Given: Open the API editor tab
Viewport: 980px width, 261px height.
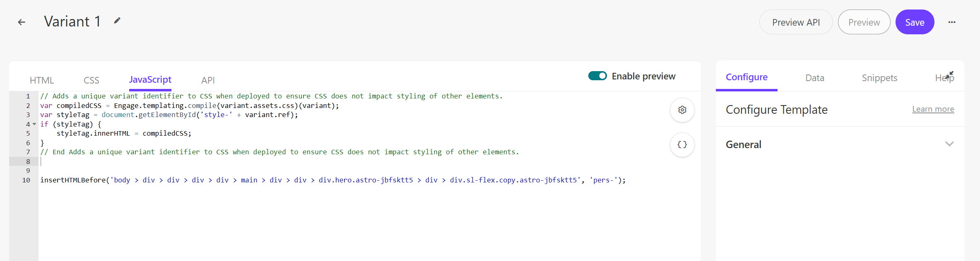Looking at the screenshot, I should pyautogui.click(x=208, y=80).
